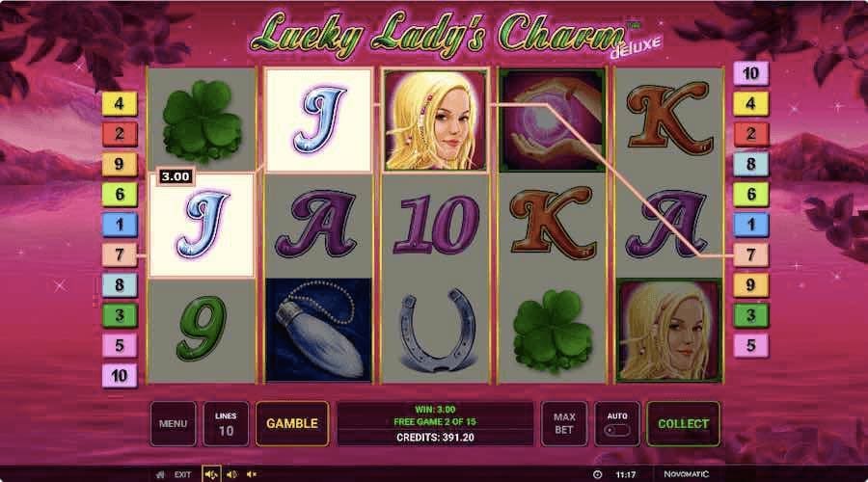This screenshot has width=868, height=482.
Task: Click the MAX BET button
Action: click(564, 424)
